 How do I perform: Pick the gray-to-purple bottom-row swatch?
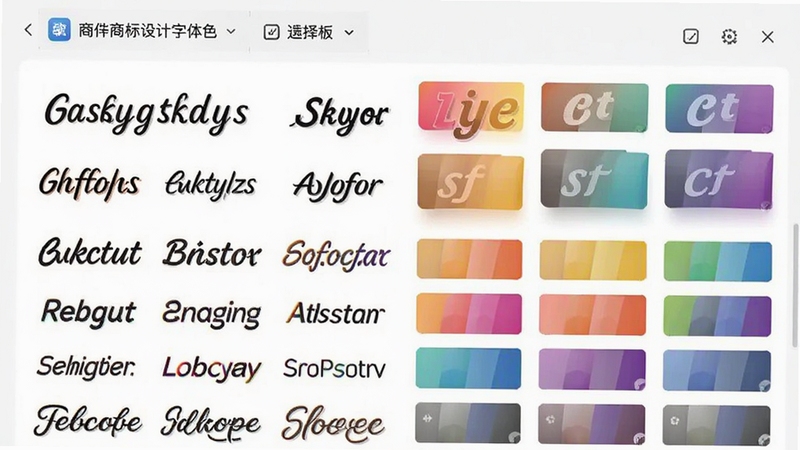pyautogui.click(x=591, y=424)
